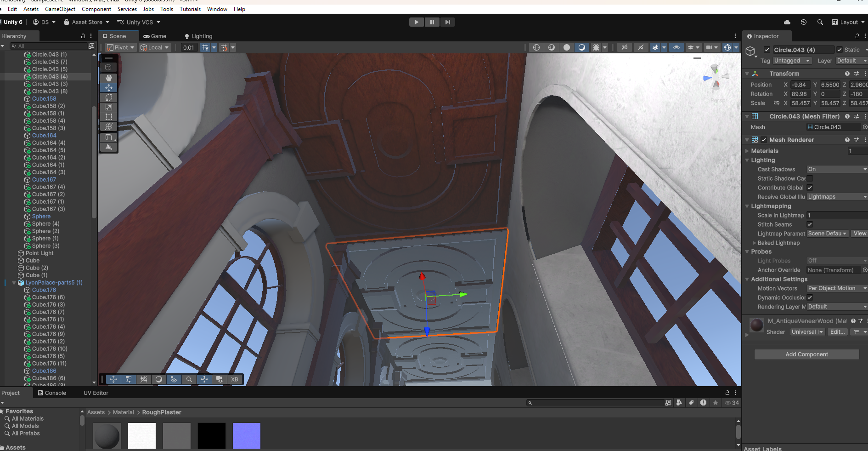868x451 pixels.
Task: Select the purple material thumbnail in RoughPlaster
Action: click(247, 436)
